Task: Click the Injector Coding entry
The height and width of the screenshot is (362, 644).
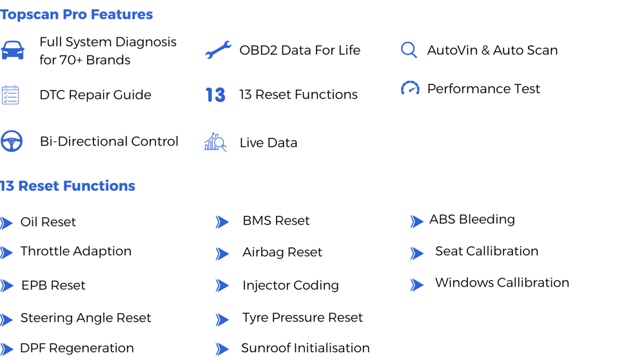Action: pyautogui.click(x=290, y=285)
